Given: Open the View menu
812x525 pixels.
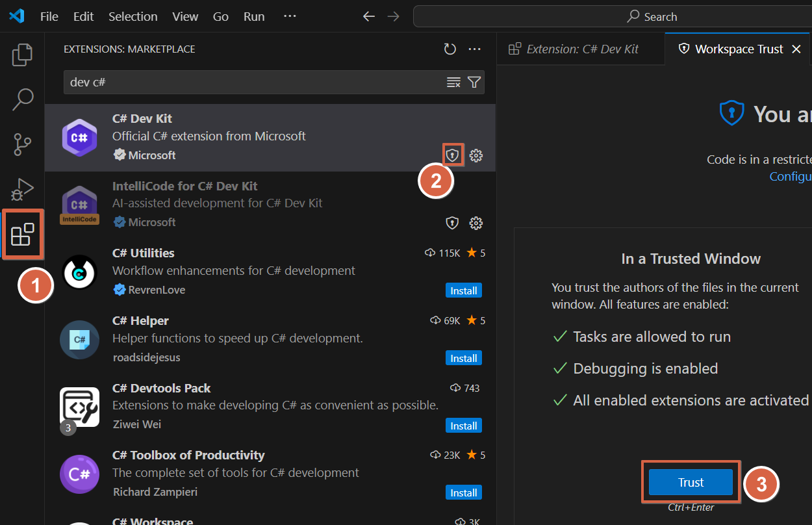Looking at the screenshot, I should point(185,17).
